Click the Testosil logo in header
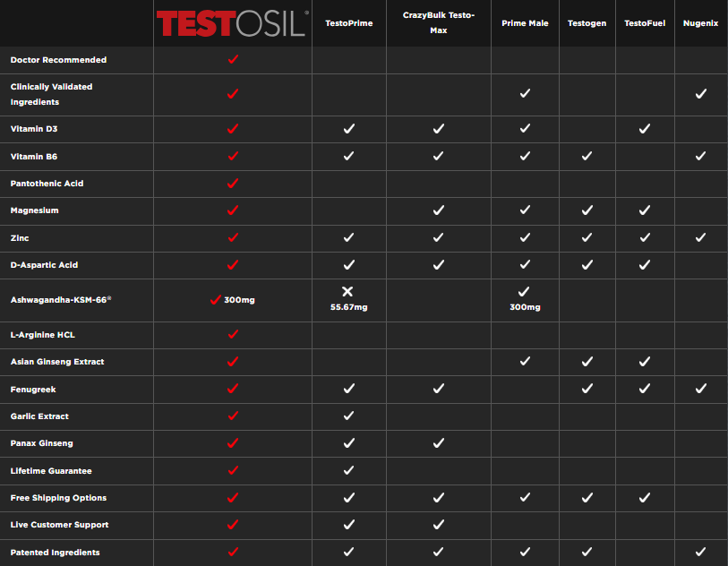Screen dimensions: 728x566 tap(232, 23)
